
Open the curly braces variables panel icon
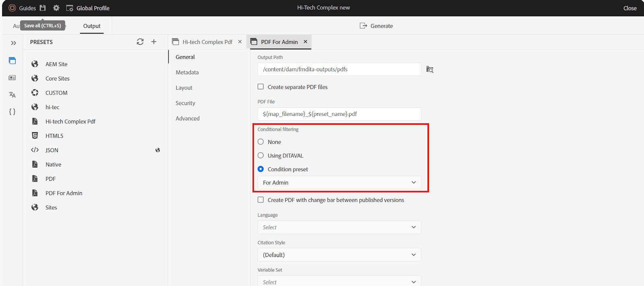click(12, 112)
